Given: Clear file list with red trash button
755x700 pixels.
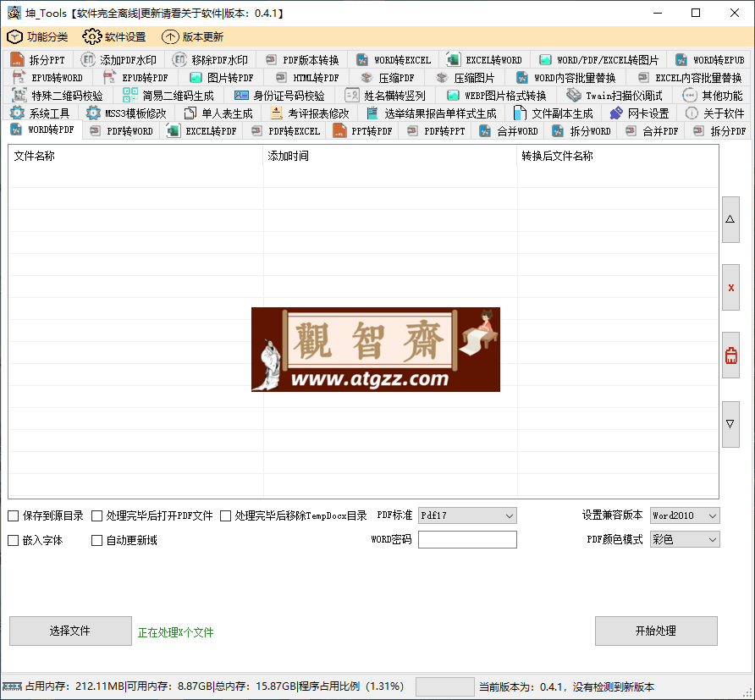Looking at the screenshot, I should pyautogui.click(x=730, y=356).
